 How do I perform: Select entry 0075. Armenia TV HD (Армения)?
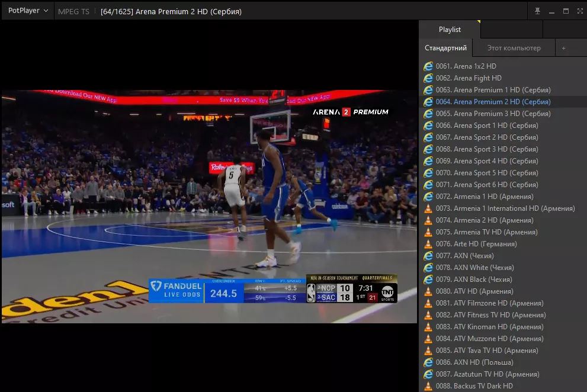click(x=503, y=232)
